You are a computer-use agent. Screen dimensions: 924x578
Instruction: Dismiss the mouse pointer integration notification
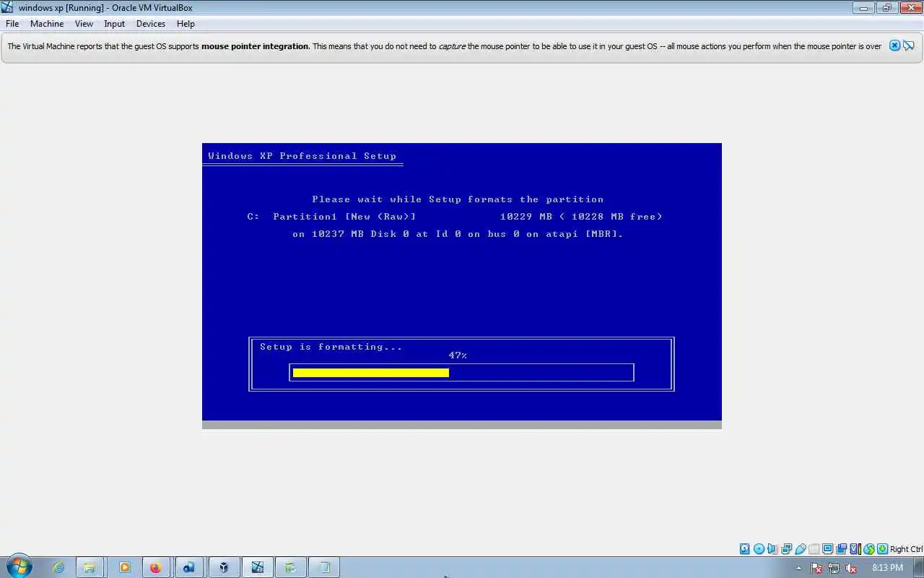coord(894,46)
